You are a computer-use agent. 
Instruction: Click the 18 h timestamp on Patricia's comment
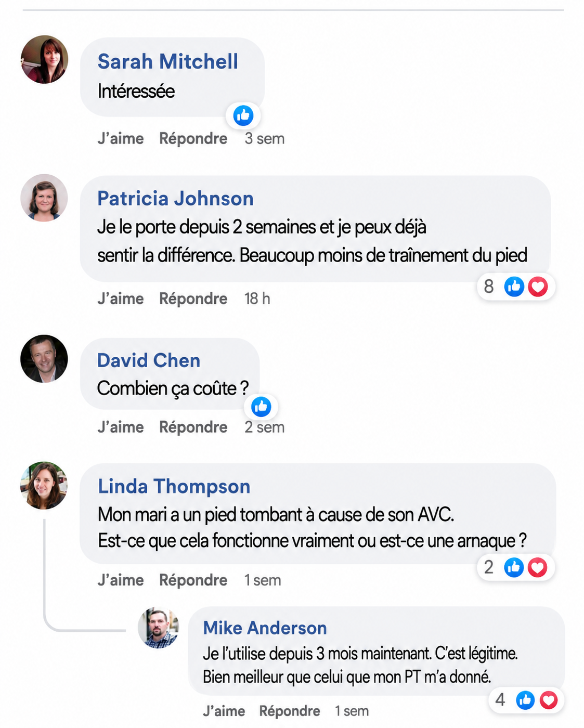click(257, 298)
